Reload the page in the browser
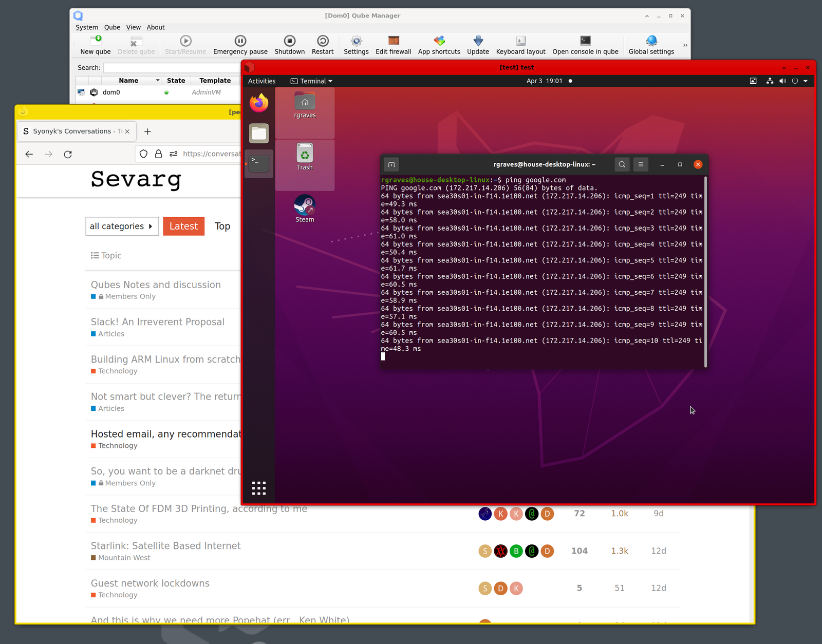The image size is (822, 644). point(68,154)
